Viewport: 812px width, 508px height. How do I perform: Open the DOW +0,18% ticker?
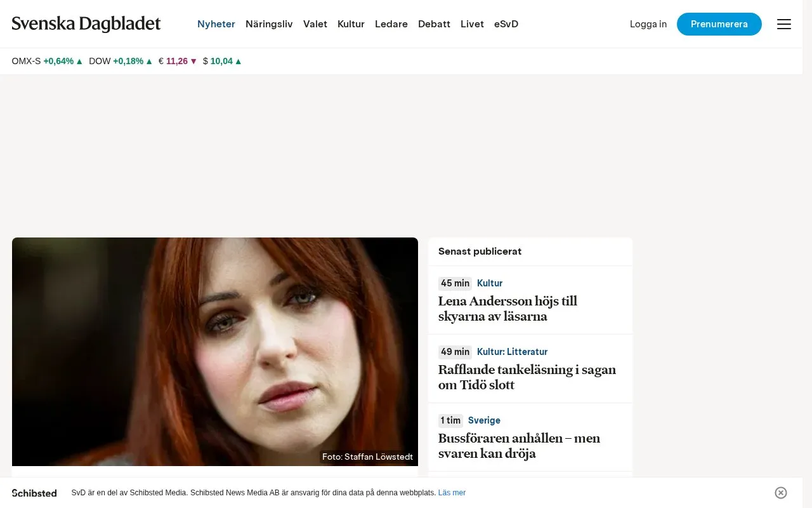pos(121,61)
